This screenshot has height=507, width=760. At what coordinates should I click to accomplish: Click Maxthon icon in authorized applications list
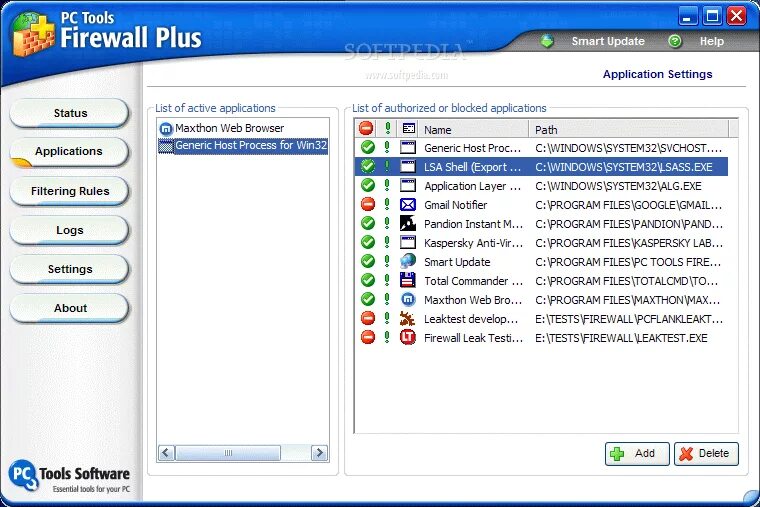[408, 300]
